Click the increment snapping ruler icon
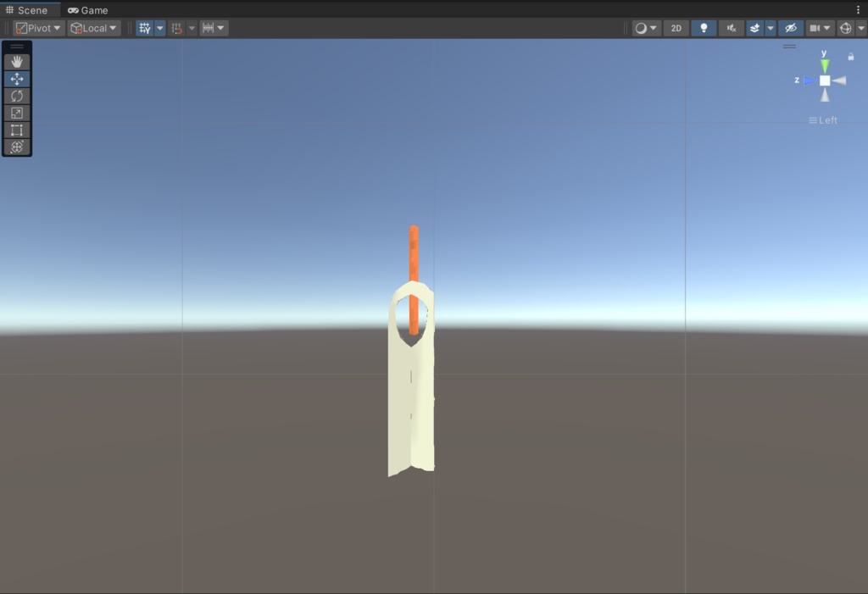Viewport: 868px width, 594px height. coord(209,28)
